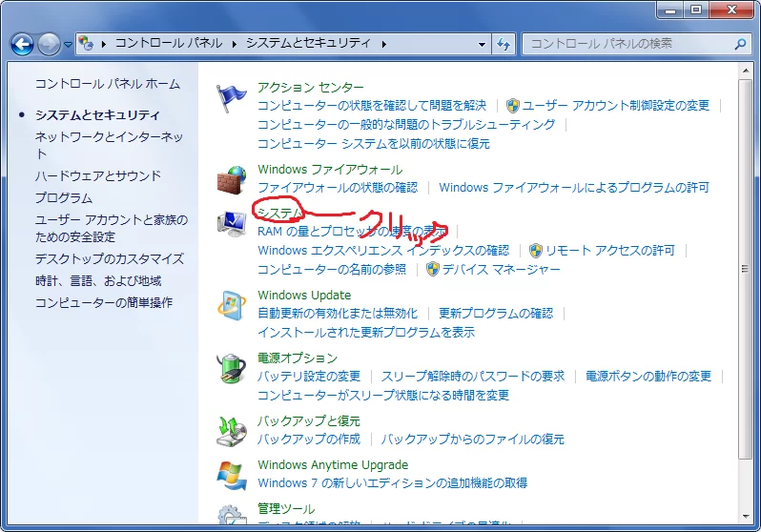Select ハードウェアとサウンド in the sidebar
761x532 pixels.
pyautogui.click(x=98, y=175)
